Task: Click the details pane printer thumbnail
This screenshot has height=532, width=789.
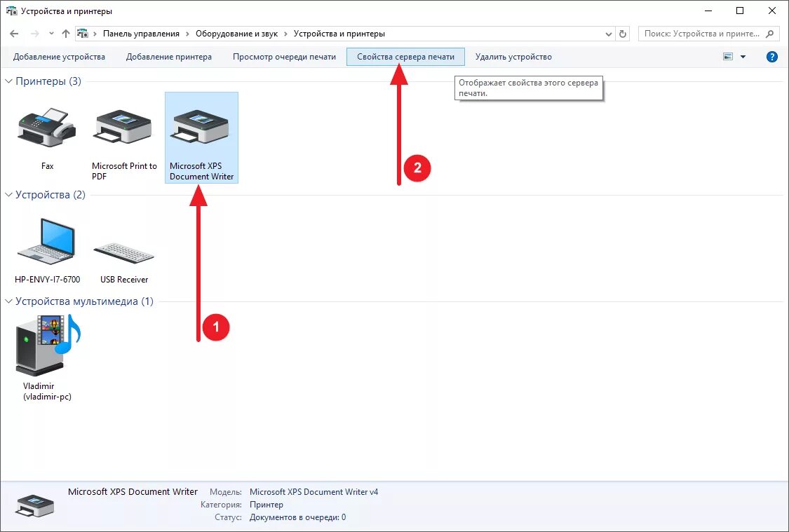Action: [35, 506]
